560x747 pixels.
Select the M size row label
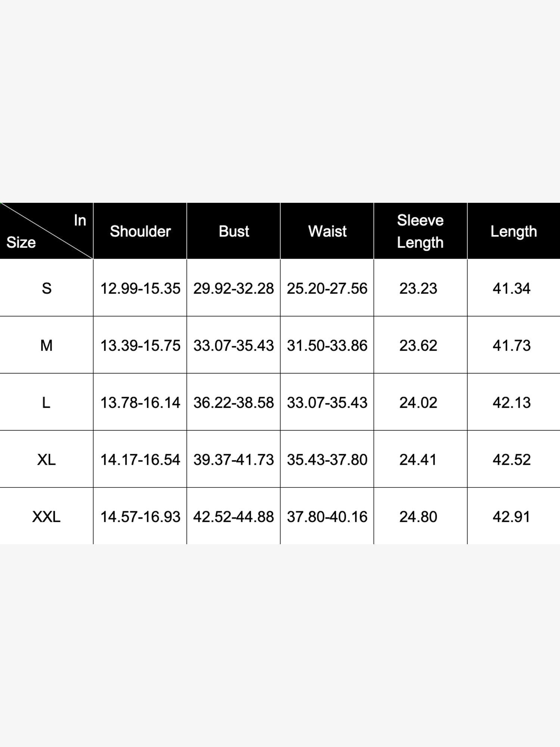46,345
